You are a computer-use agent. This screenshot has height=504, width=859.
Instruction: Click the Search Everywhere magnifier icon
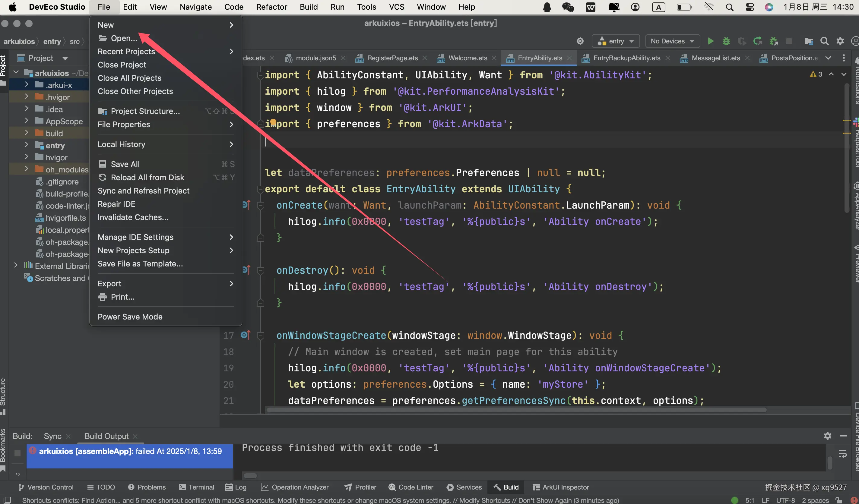pyautogui.click(x=824, y=41)
